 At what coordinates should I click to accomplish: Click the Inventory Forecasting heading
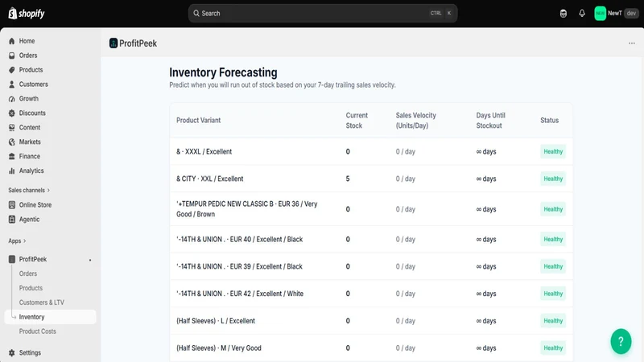[x=223, y=72]
